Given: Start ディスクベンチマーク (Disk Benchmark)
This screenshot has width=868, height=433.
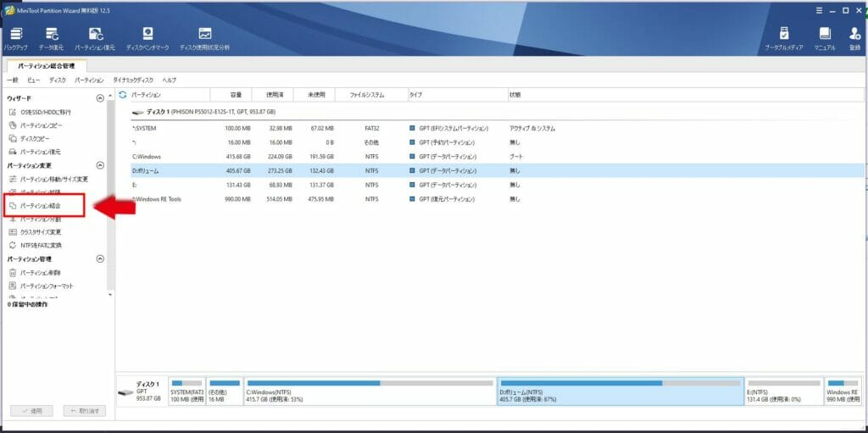Looking at the screenshot, I should tap(147, 39).
